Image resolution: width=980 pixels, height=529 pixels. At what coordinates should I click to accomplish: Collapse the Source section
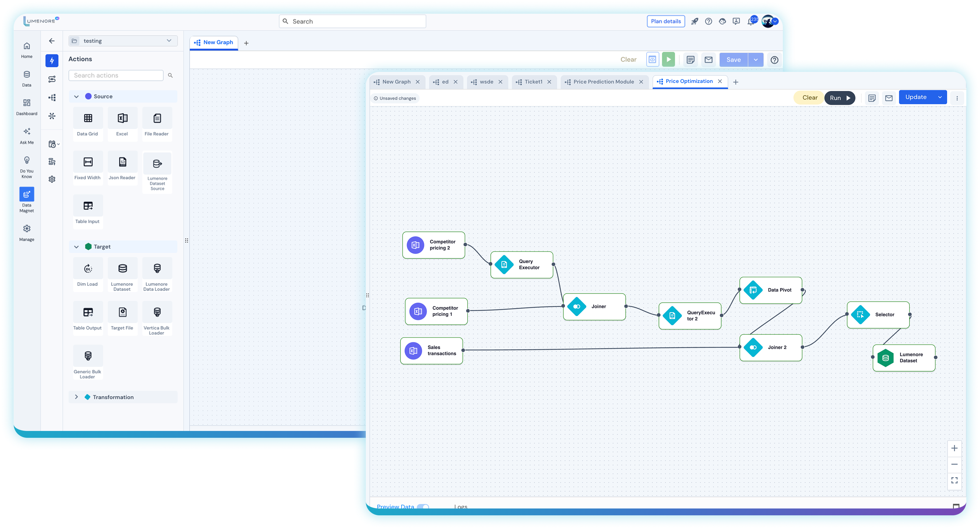pyautogui.click(x=76, y=97)
